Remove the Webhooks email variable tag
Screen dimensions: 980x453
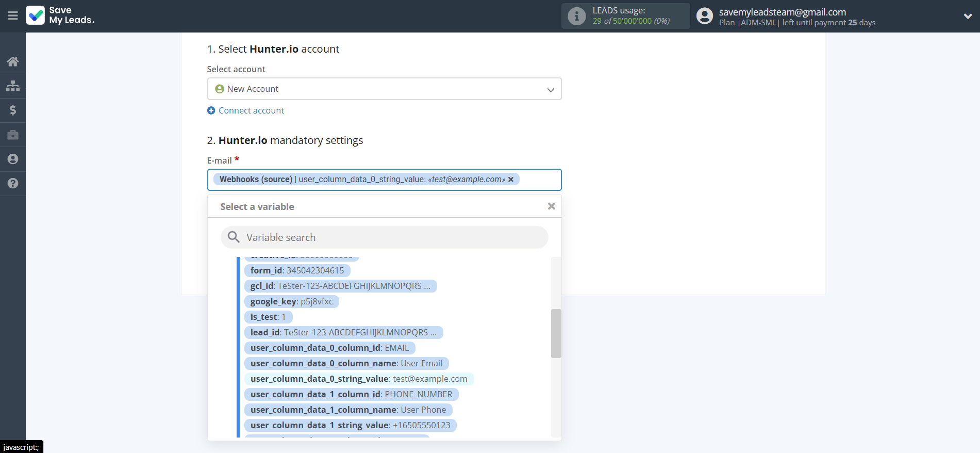click(x=511, y=180)
